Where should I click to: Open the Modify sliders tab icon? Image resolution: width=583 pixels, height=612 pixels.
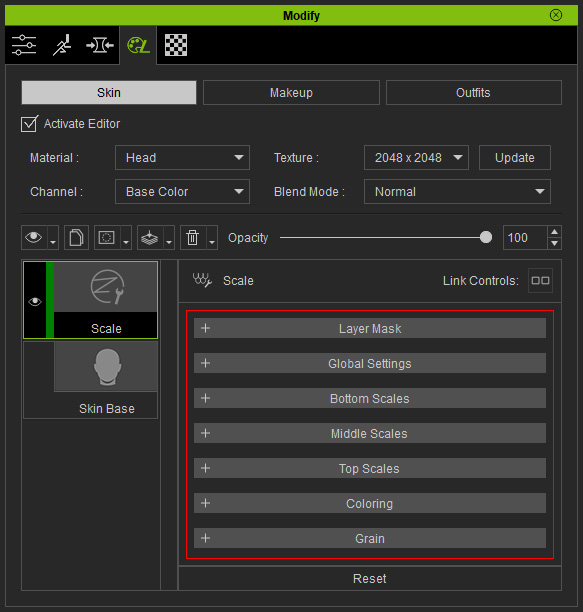click(x=24, y=45)
